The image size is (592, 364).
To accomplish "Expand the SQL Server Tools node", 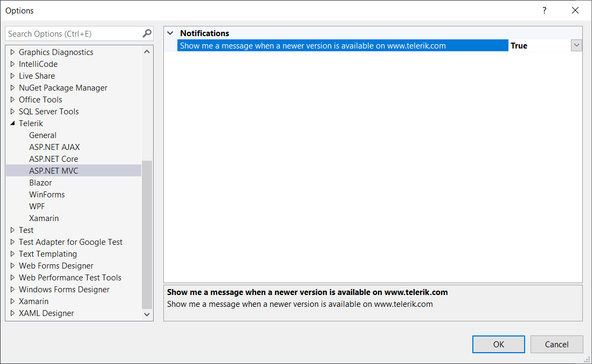I will coord(12,111).
